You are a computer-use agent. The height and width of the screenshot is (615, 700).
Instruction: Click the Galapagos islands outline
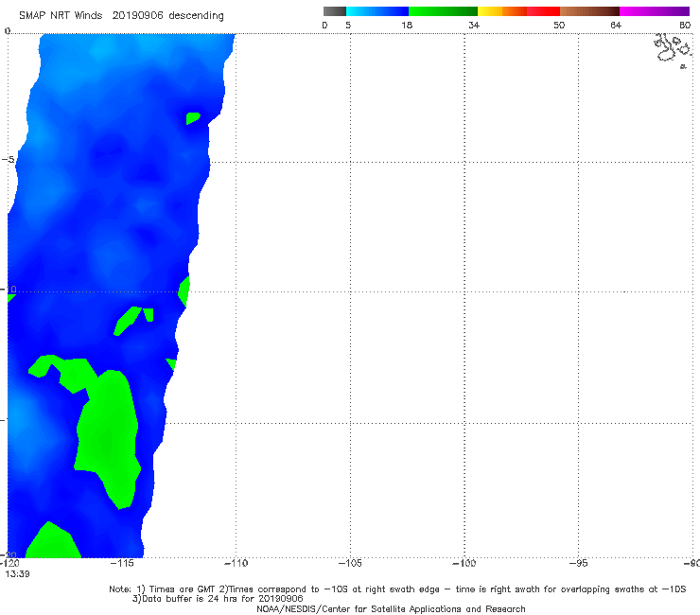[674, 51]
